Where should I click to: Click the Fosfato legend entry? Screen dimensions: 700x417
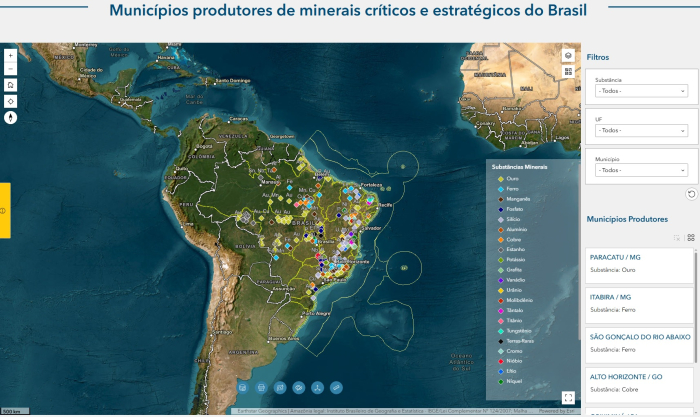click(514, 209)
